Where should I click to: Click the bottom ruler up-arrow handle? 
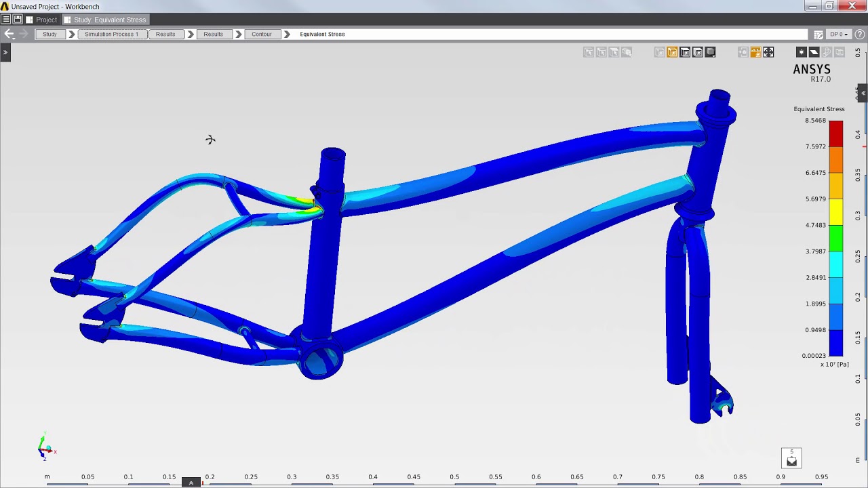click(x=191, y=483)
